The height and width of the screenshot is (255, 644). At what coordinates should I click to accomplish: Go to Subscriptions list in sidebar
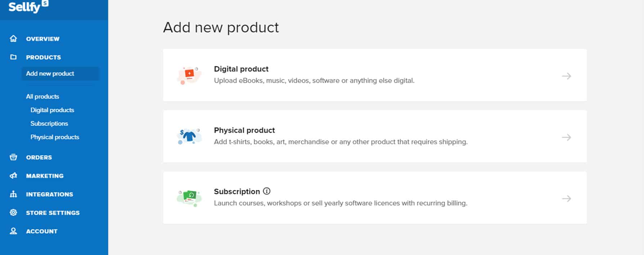pos(49,123)
